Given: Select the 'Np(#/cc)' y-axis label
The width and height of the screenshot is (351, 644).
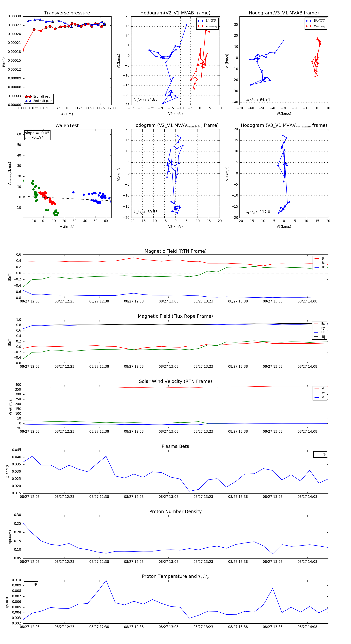Looking at the screenshot, I should (x=10, y=537).
